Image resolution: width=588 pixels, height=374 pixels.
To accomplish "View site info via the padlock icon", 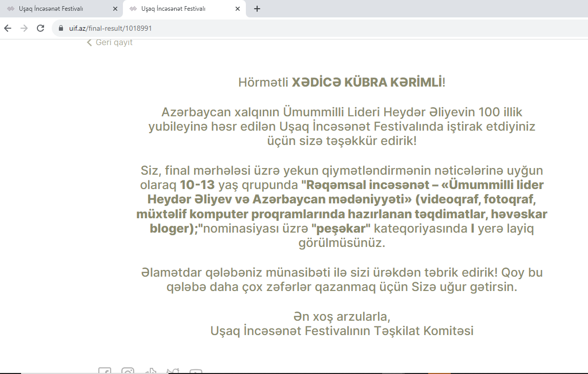I will pyautogui.click(x=61, y=28).
